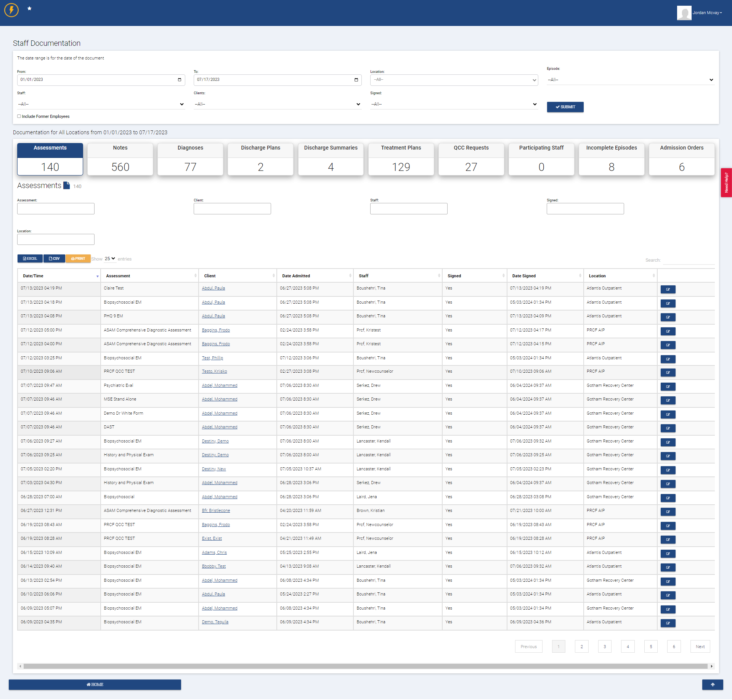The height and width of the screenshot is (700, 732).
Task: Click the lower Location filter input field
Action: [56, 240]
